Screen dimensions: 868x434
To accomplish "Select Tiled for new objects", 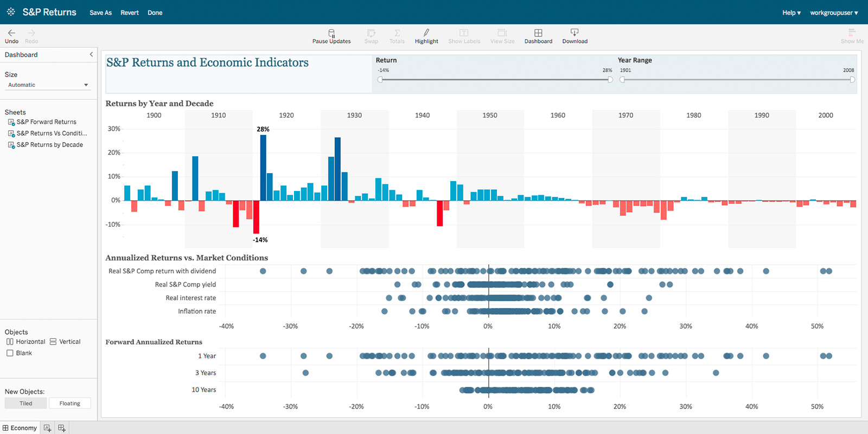I will pyautogui.click(x=25, y=403).
